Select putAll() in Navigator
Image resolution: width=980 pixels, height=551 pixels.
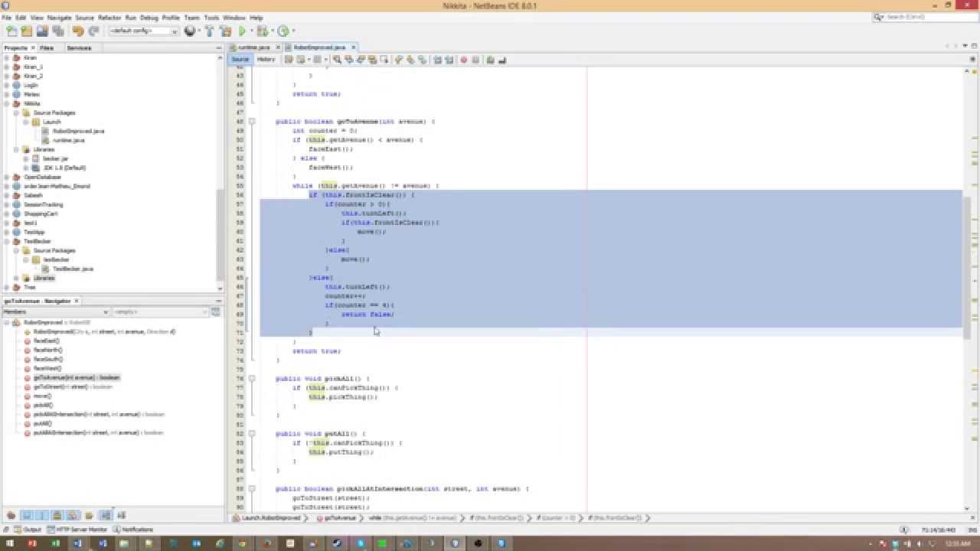point(43,423)
